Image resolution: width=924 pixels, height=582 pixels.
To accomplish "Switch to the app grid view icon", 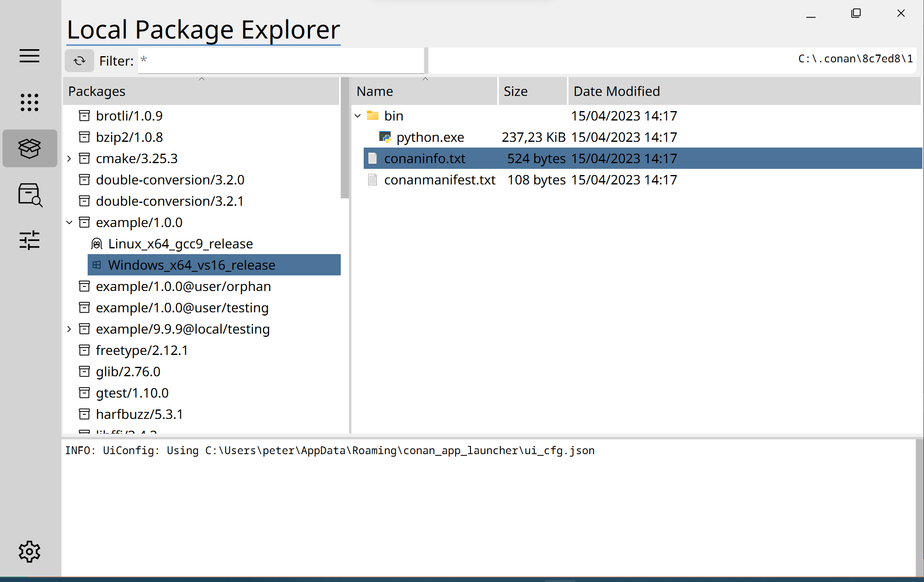I will (x=29, y=102).
